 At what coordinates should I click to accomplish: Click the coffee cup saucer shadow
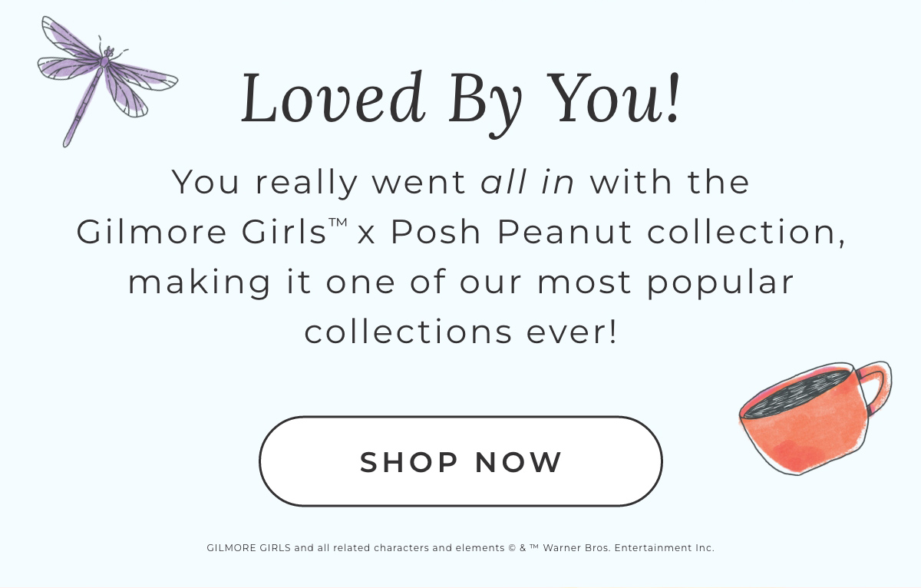coord(798,472)
